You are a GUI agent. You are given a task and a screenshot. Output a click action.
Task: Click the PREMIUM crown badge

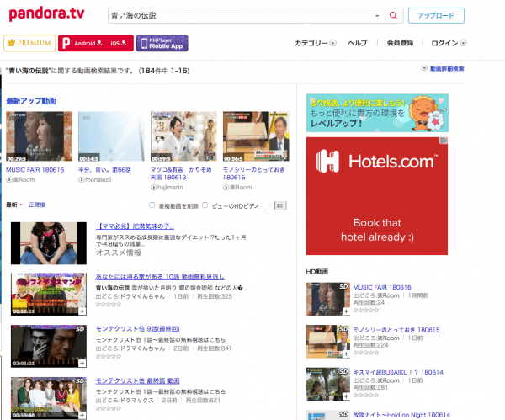coord(29,43)
